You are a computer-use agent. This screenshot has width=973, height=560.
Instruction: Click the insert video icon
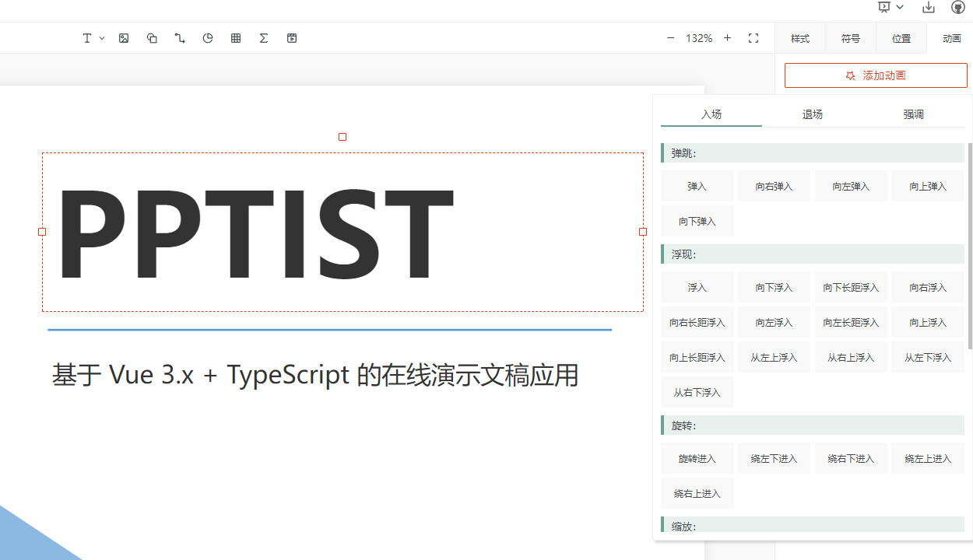292,38
